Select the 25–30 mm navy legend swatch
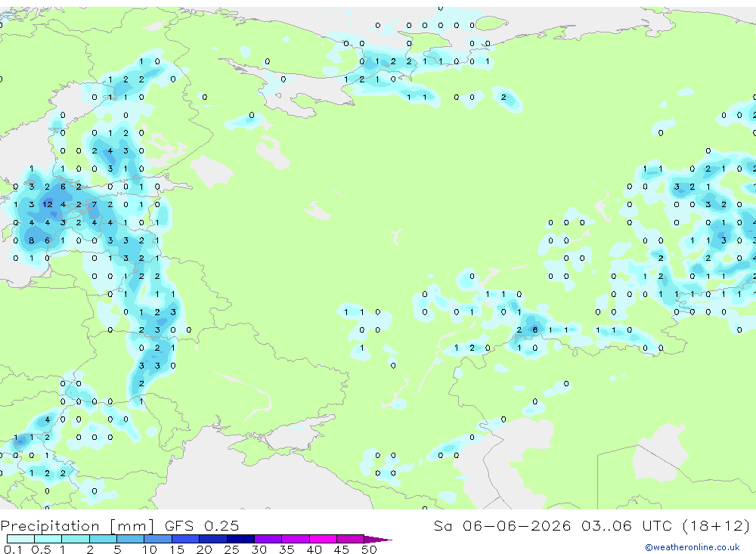This screenshot has width=756, height=554. tap(240, 539)
